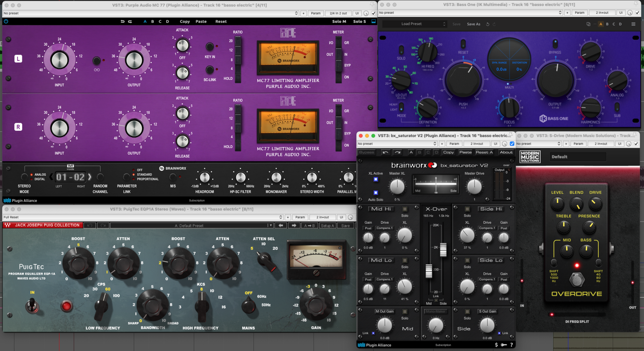Open the MC77 '2/4 in 2 out' routing
The image size is (644, 351).
(x=338, y=13)
